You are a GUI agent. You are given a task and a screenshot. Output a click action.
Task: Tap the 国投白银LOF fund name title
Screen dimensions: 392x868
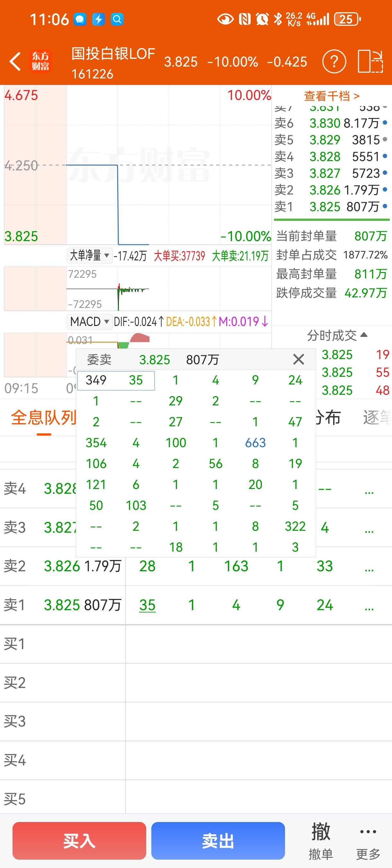pyautogui.click(x=113, y=54)
